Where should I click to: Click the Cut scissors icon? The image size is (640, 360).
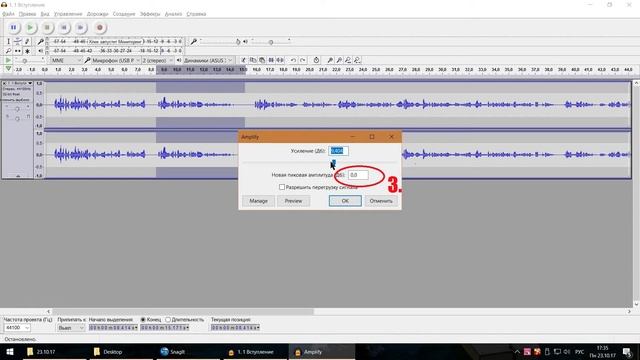pyautogui.click(x=243, y=60)
